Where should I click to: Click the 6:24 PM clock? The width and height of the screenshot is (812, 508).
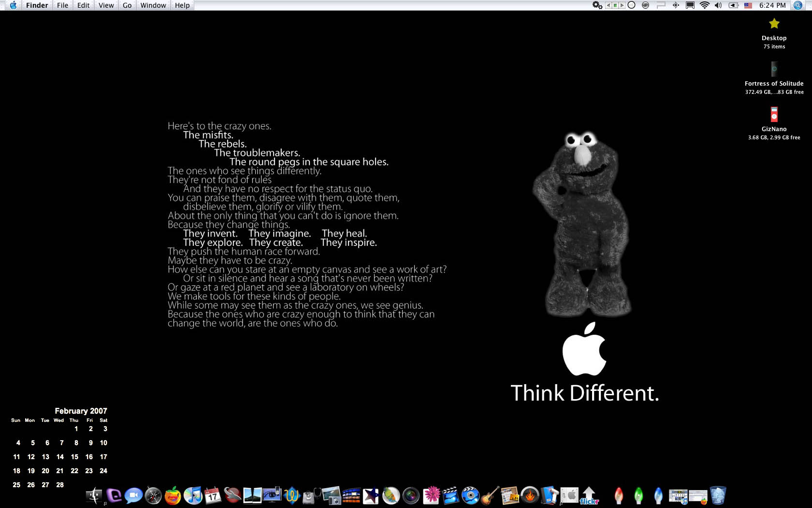pos(772,5)
